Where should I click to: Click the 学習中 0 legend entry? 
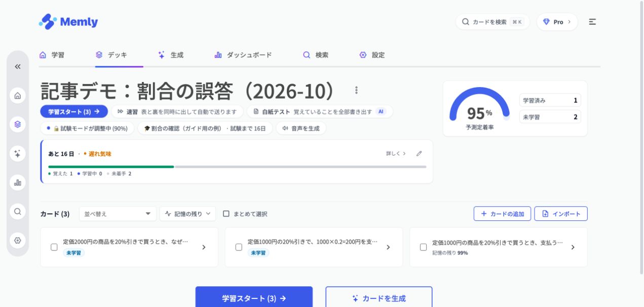[90, 173]
